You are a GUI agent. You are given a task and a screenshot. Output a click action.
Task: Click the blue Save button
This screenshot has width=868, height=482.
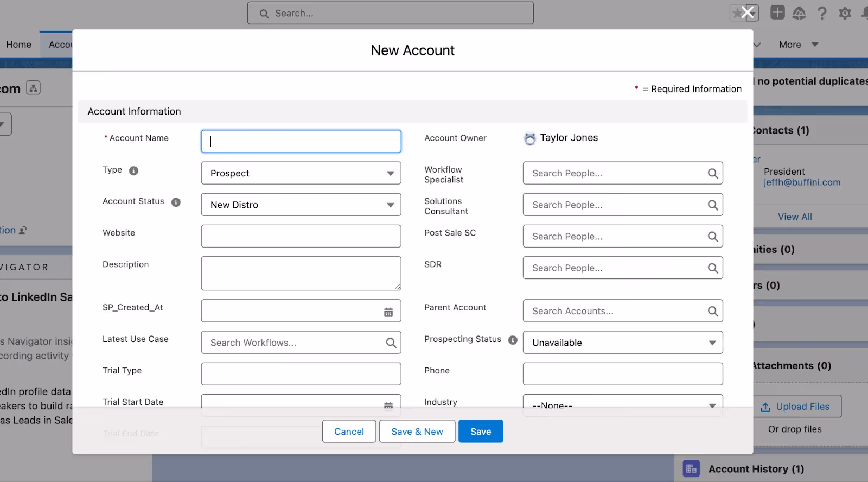point(481,432)
